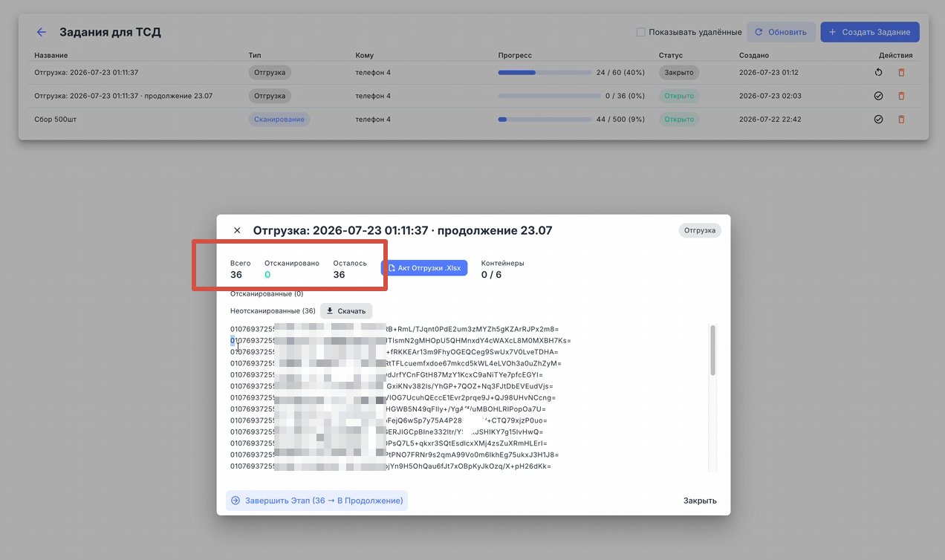
Task: Toggle the Показывать удалённые checkbox
Action: pyautogui.click(x=640, y=32)
